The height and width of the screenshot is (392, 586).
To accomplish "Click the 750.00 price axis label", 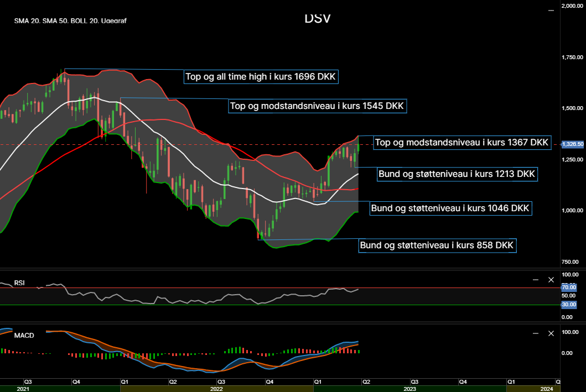I will click(570, 262).
